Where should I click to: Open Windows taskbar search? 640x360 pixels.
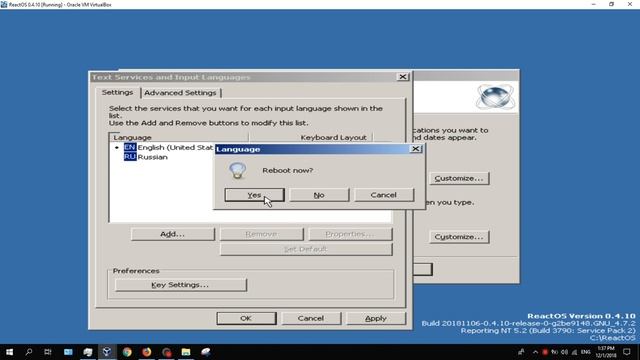point(29,352)
